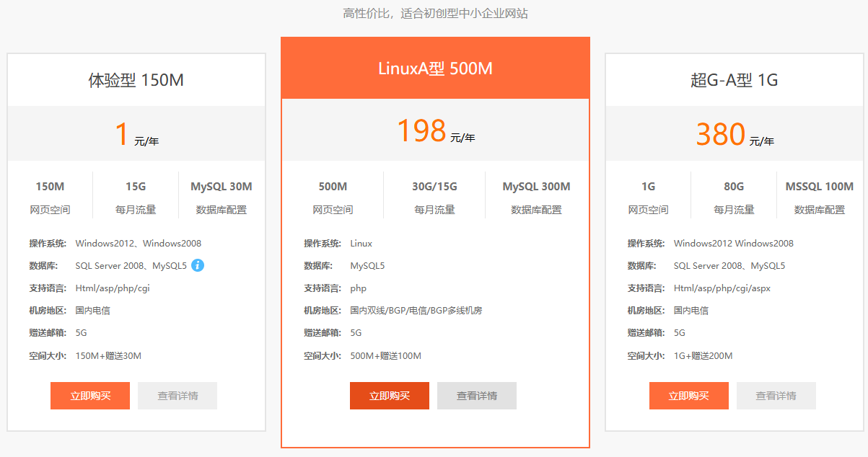Viewport: 868px width, 457px height.
Task: Select the 体验型 150M plan title
Action: pyautogui.click(x=136, y=79)
